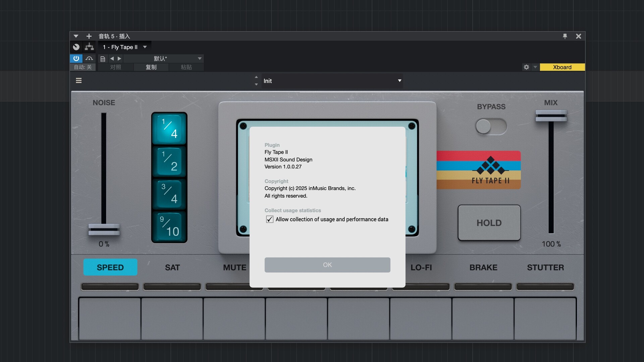This screenshot has width=644, height=362.
Task: Click the MIX slider handle
Action: click(x=551, y=116)
